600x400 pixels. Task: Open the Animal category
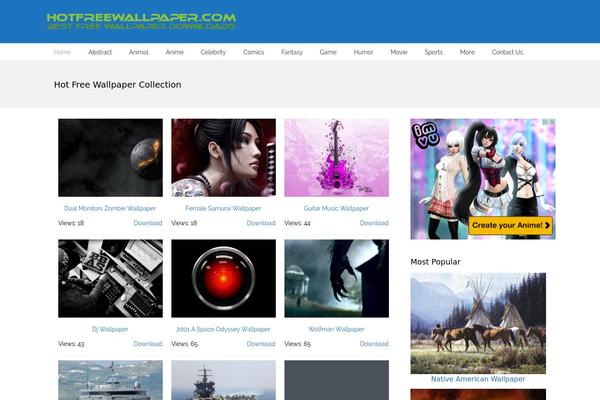tap(139, 52)
